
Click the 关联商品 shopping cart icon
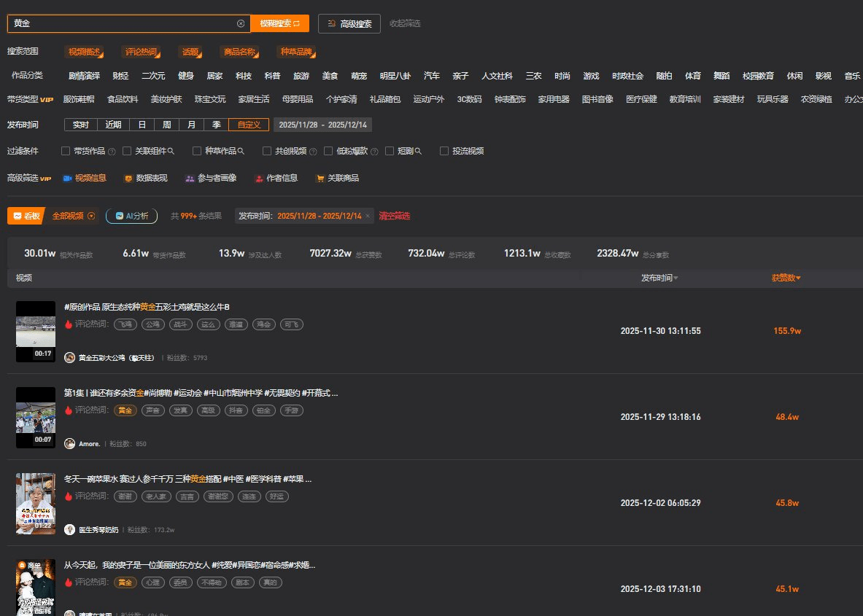click(320, 178)
